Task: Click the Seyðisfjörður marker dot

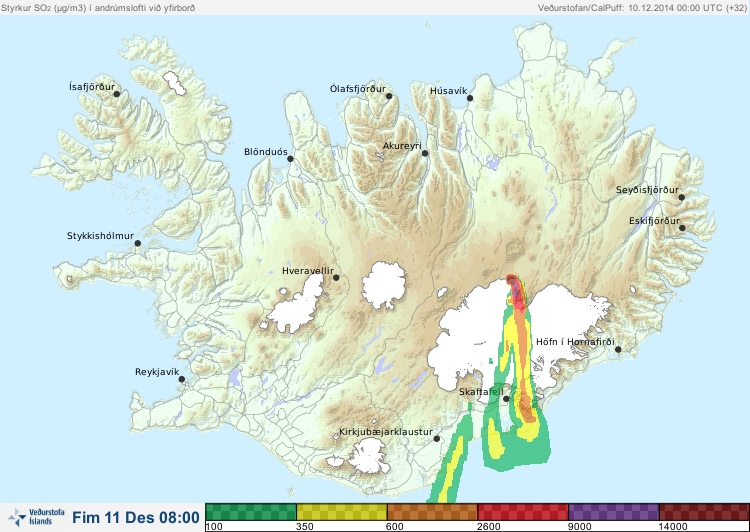Action: point(681,197)
